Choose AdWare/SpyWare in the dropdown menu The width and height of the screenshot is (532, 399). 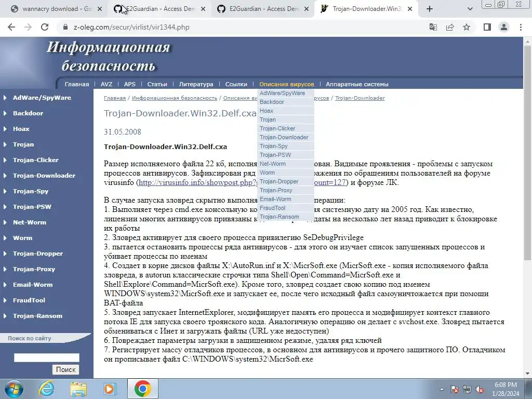pos(286,93)
